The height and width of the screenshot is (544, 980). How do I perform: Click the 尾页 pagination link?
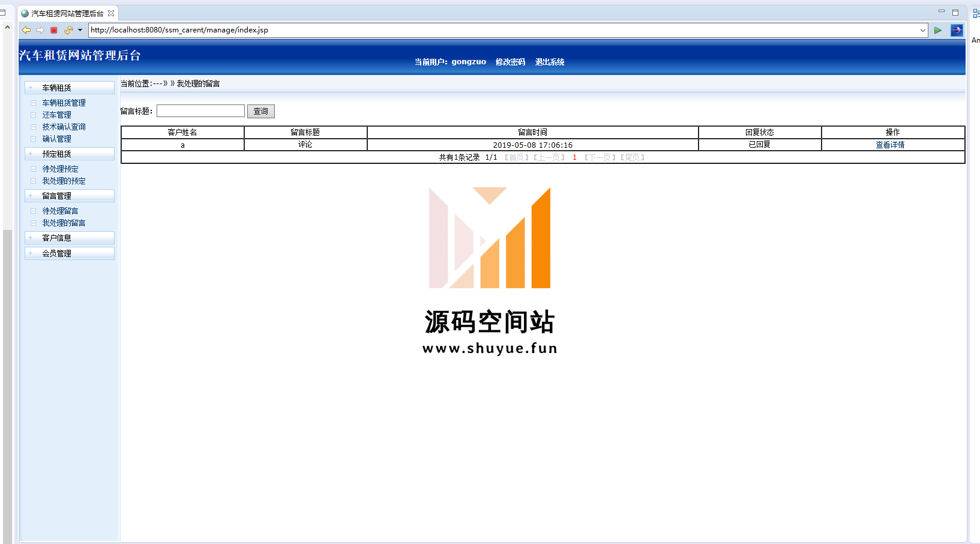pos(633,157)
